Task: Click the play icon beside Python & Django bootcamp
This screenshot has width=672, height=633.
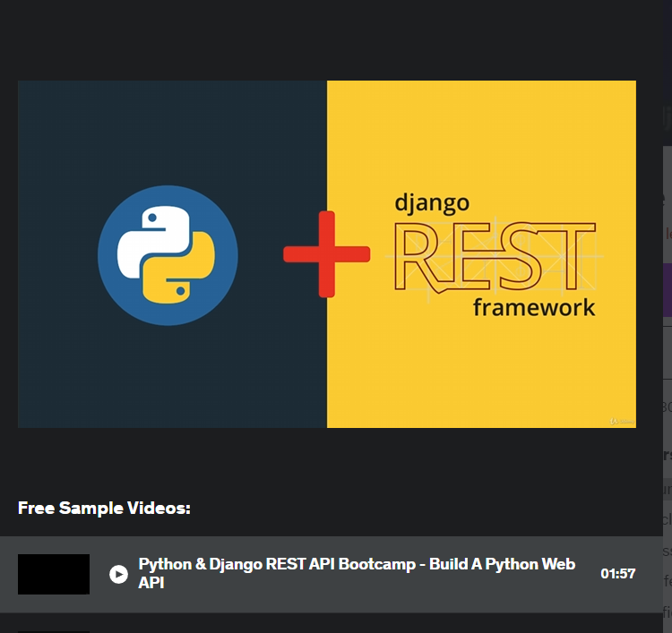Action: [118, 574]
